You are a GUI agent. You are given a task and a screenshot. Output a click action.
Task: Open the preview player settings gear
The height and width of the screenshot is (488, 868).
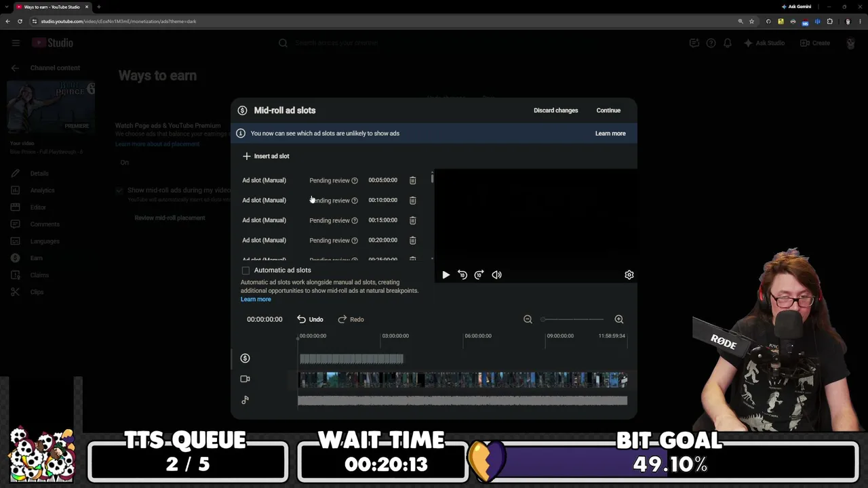pos(629,274)
